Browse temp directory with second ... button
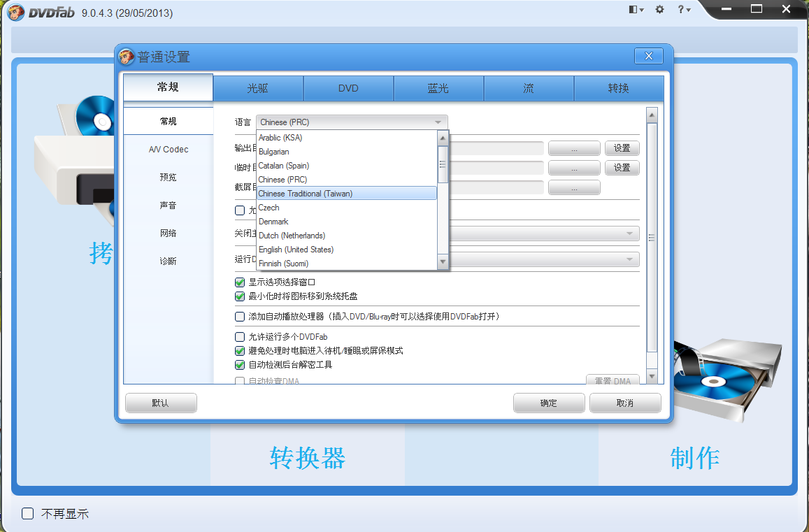Image resolution: width=809 pixels, height=532 pixels. pyautogui.click(x=574, y=168)
